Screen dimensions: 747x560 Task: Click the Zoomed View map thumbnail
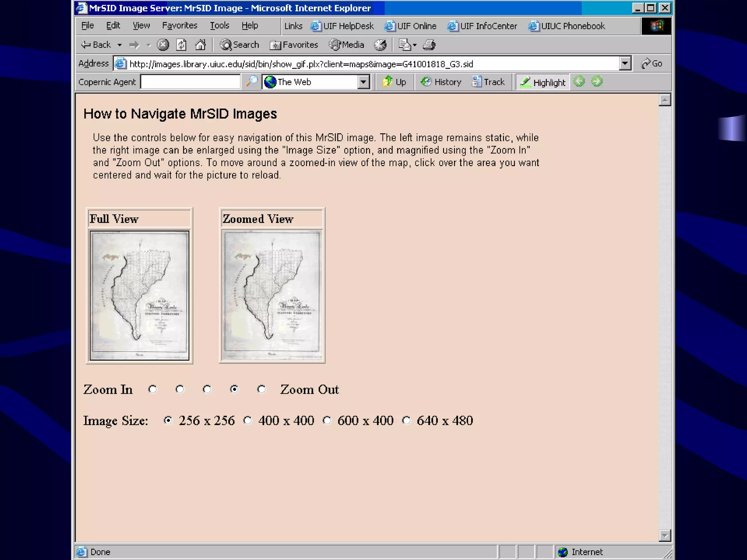[x=272, y=295]
